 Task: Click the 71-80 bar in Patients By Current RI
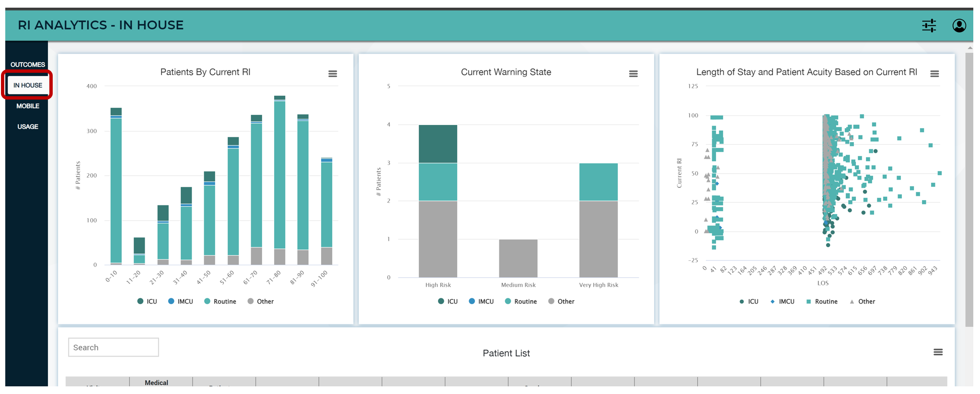coord(280,180)
